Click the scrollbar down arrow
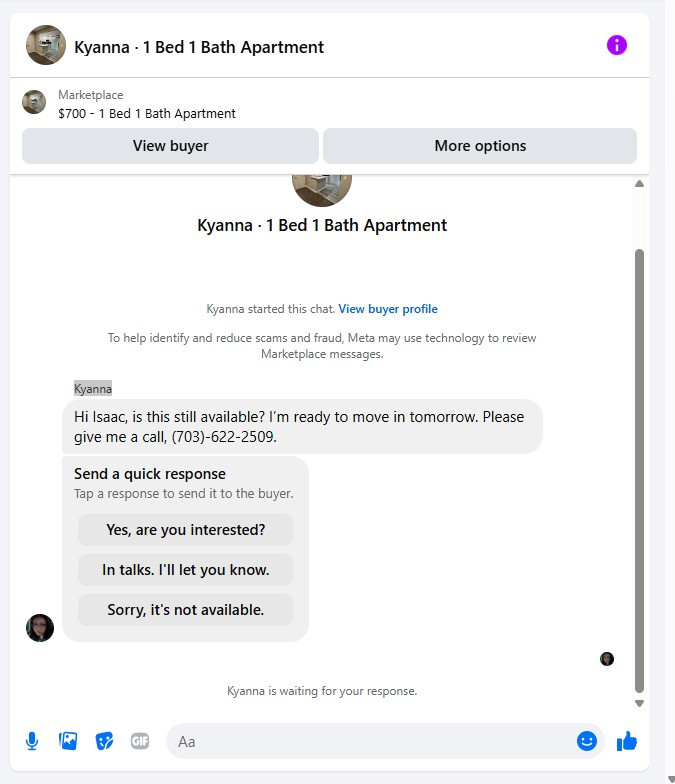 click(639, 703)
